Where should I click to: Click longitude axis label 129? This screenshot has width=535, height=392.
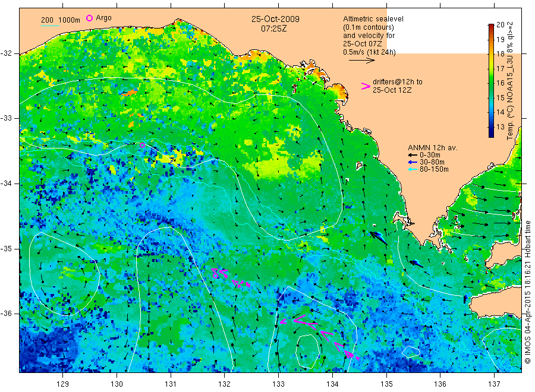click(x=63, y=384)
